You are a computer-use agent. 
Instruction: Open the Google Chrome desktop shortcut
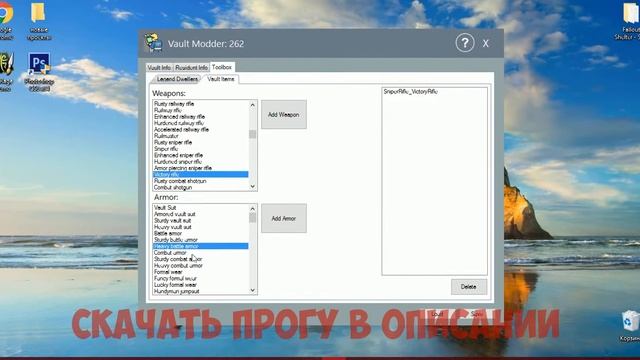pos(5,20)
